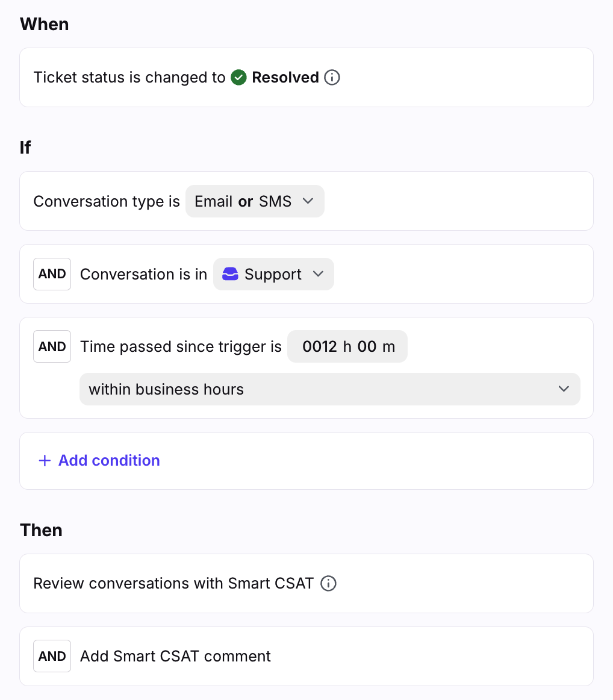
Task: Open the Email or SMS conversation type dropdown
Action: point(255,201)
